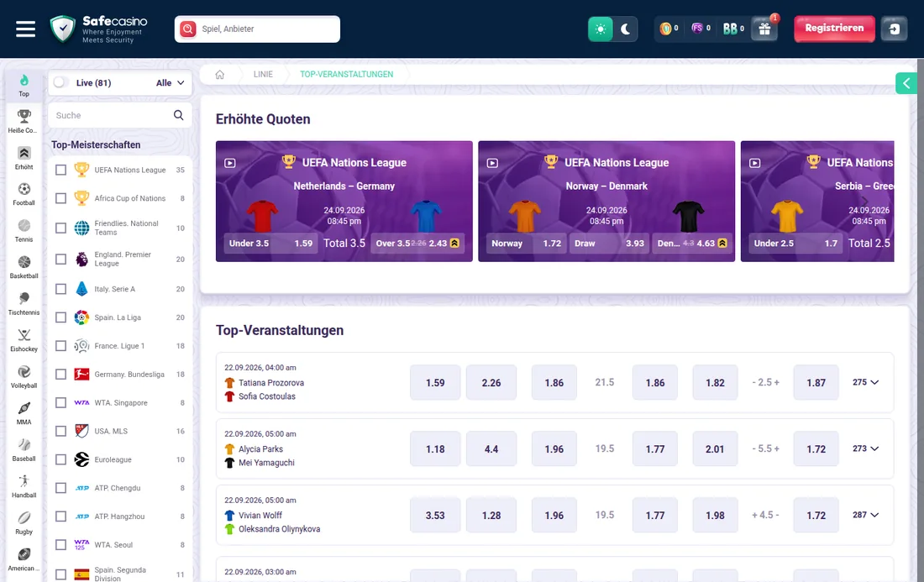Check the Italy. Serie A checkbox
Screen dimensions: 924x582
pos(60,289)
